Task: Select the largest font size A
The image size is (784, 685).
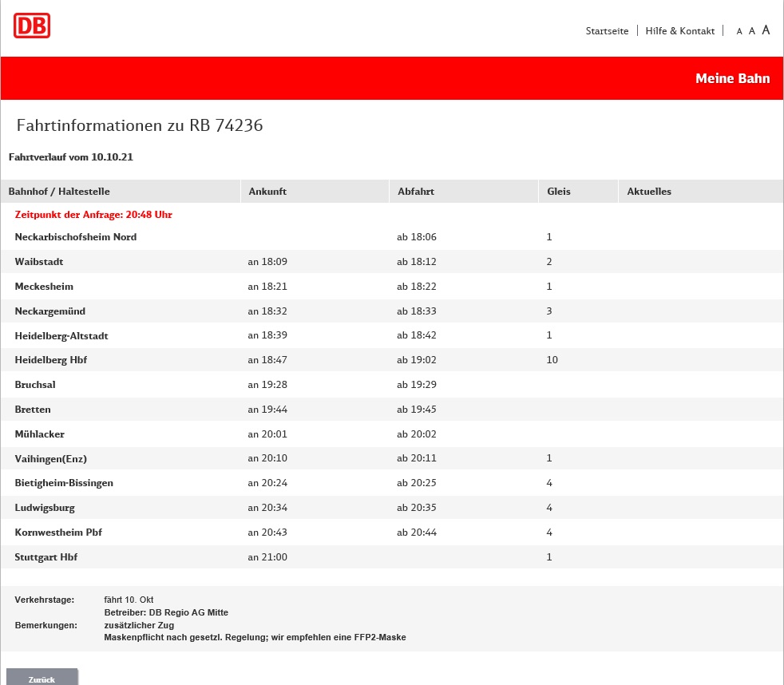Action: click(x=766, y=30)
